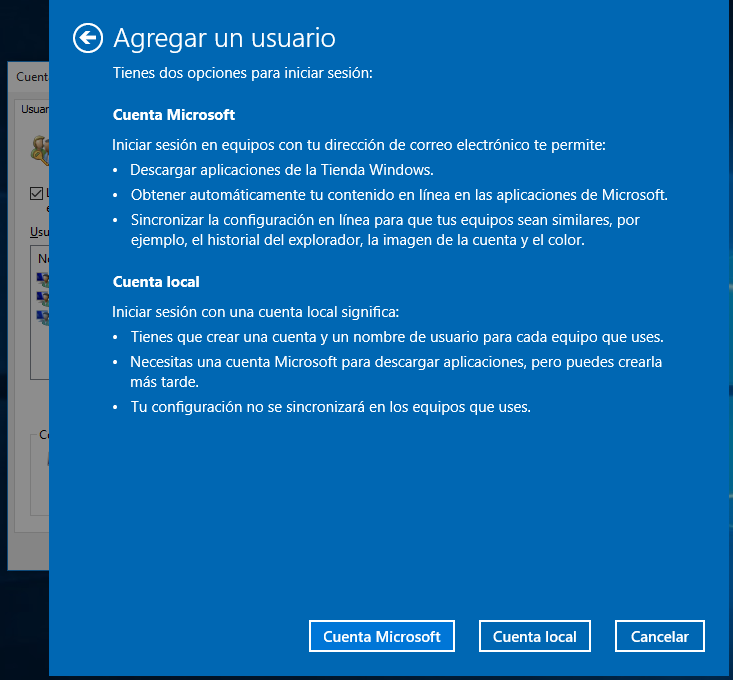Select the third user icon in the list
733x680 pixels.
[x=42, y=317]
